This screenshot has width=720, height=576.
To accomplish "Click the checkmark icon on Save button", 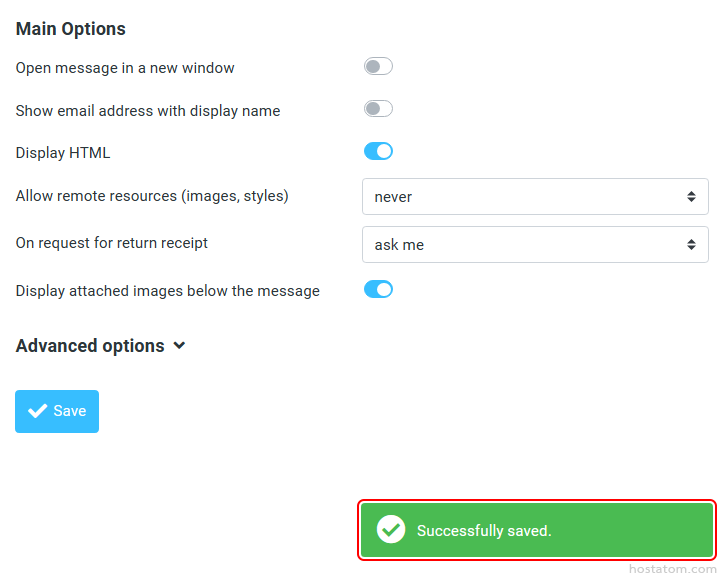I will click(38, 411).
